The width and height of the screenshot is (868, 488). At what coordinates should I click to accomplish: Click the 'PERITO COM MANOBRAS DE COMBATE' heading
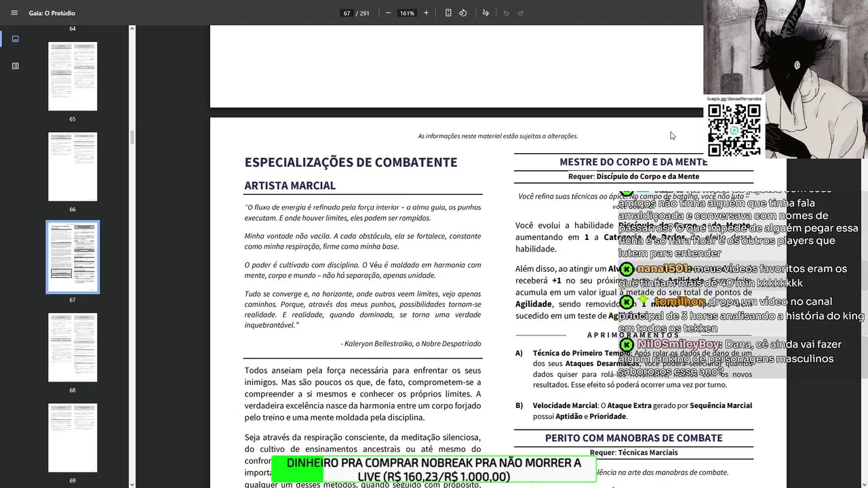pyautogui.click(x=633, y=439)
